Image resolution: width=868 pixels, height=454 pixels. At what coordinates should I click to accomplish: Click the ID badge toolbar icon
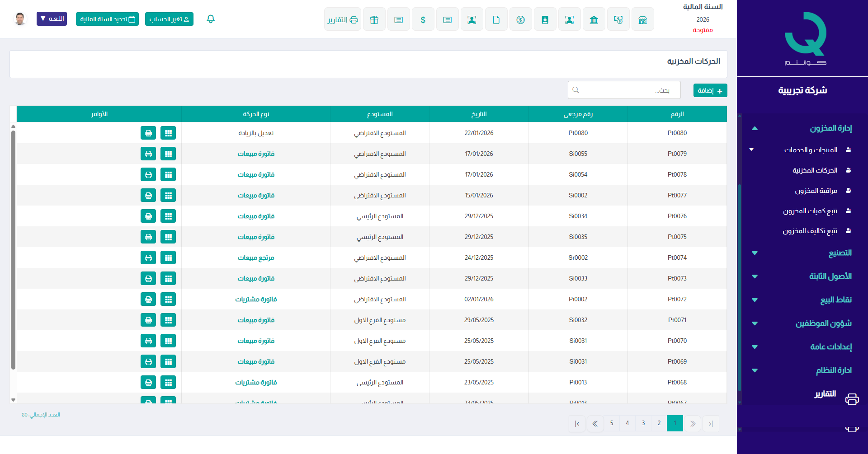(545, 19)
